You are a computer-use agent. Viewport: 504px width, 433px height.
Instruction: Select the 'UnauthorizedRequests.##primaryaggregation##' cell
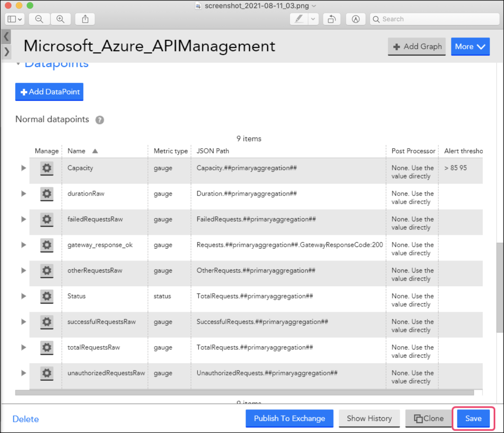pos(267,373)
